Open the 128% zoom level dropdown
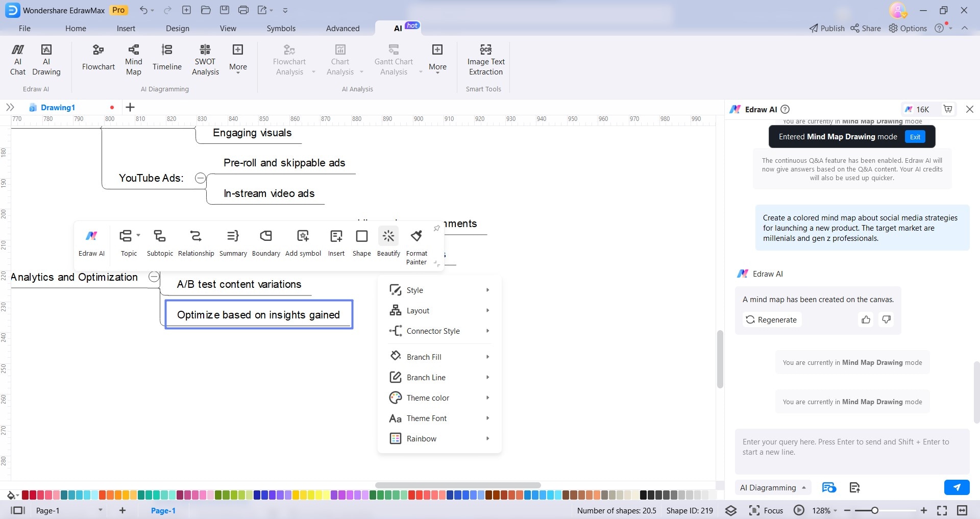980x519 pixels. point(824,510)
